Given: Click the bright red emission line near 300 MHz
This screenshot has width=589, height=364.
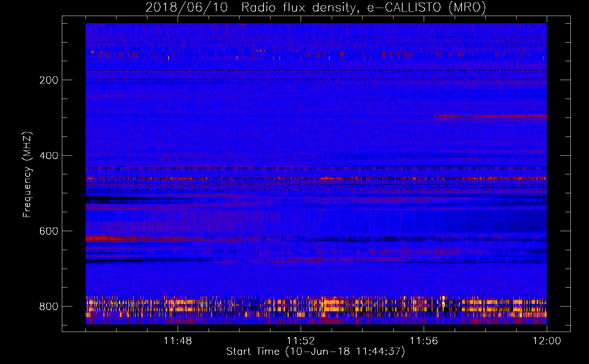Looking at the screenshot, I should (490, 116).
